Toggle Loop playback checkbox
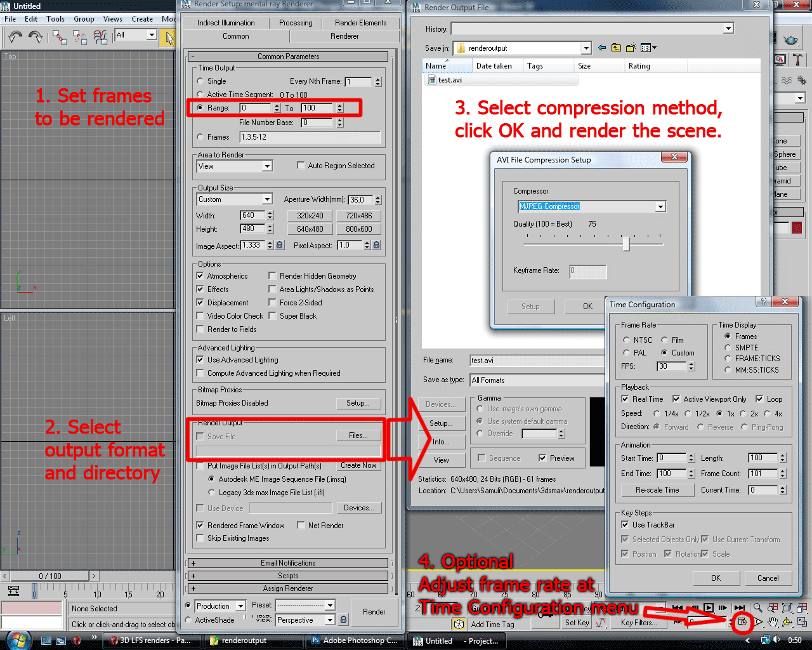The height and width of the screenshot is (650, 812). (x=759, y=399)
